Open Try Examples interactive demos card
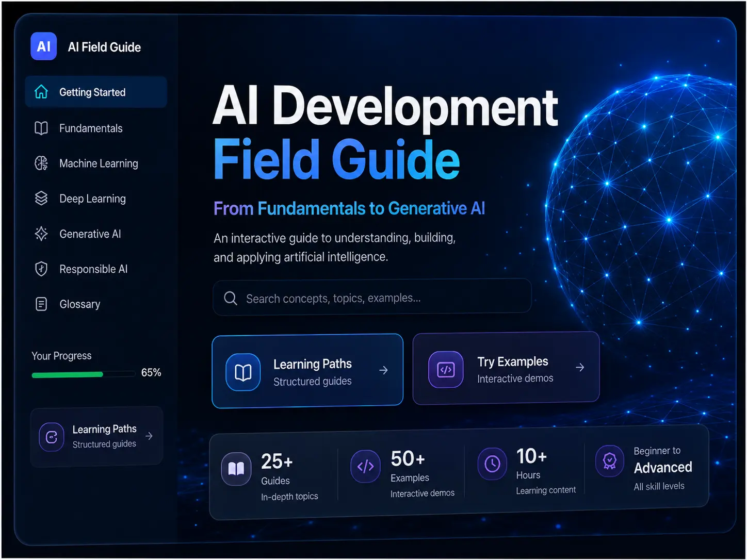 pyautogui.click(x=506, y=368)
